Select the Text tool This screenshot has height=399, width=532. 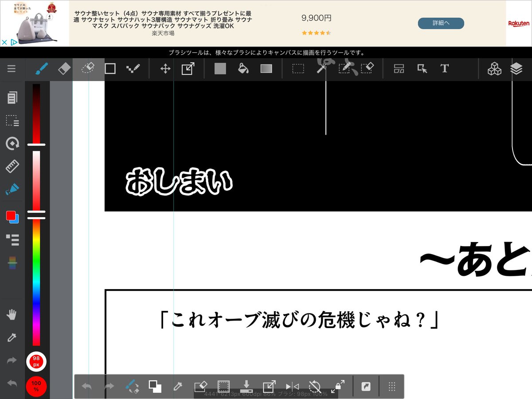(x=445, y=69)
